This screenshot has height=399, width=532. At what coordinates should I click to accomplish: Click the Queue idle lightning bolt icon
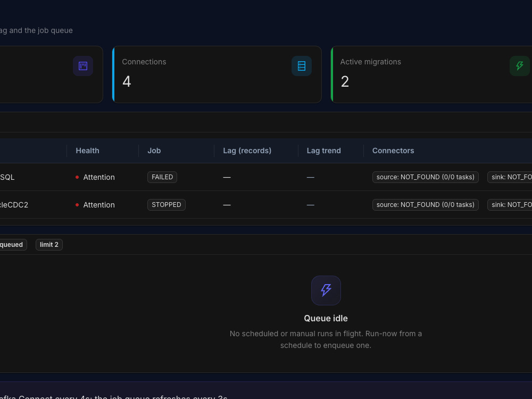coord(326,290)
